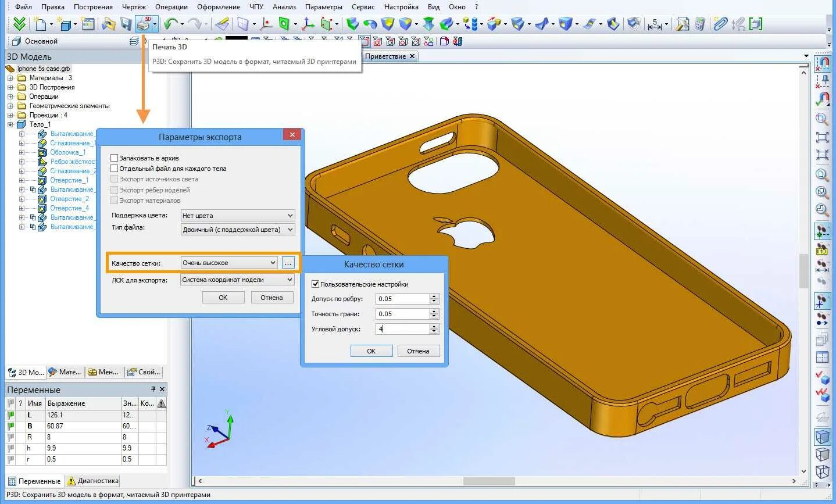The image size is (836, 504).
Task: Click the 3D Print toolbar icon
Action: pyautogui.click(x=143, y=24)
